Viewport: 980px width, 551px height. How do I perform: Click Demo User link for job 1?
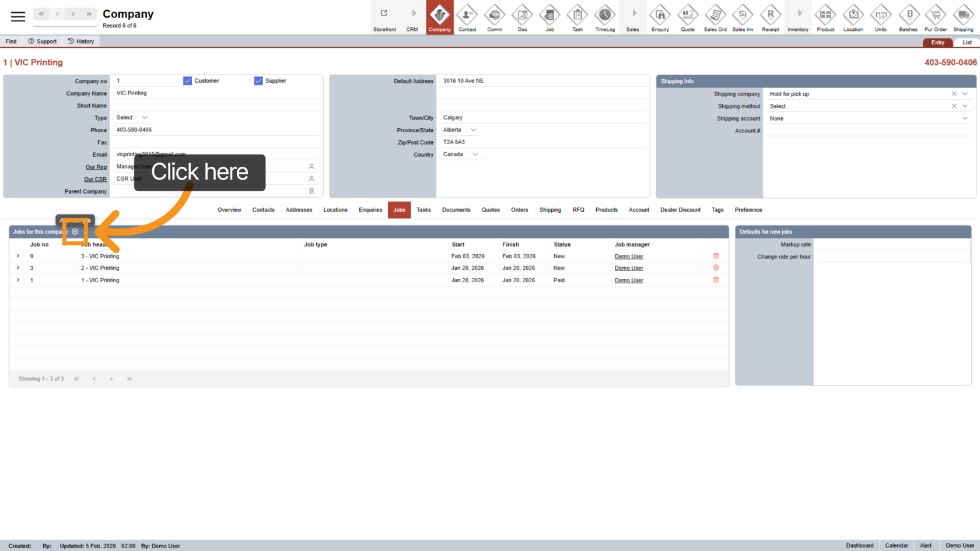[629, 280]
